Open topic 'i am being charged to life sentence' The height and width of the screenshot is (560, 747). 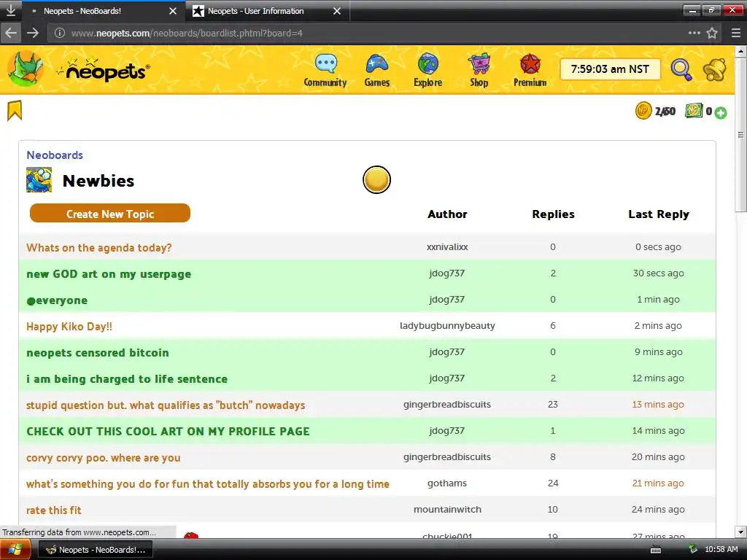(127, 379)
